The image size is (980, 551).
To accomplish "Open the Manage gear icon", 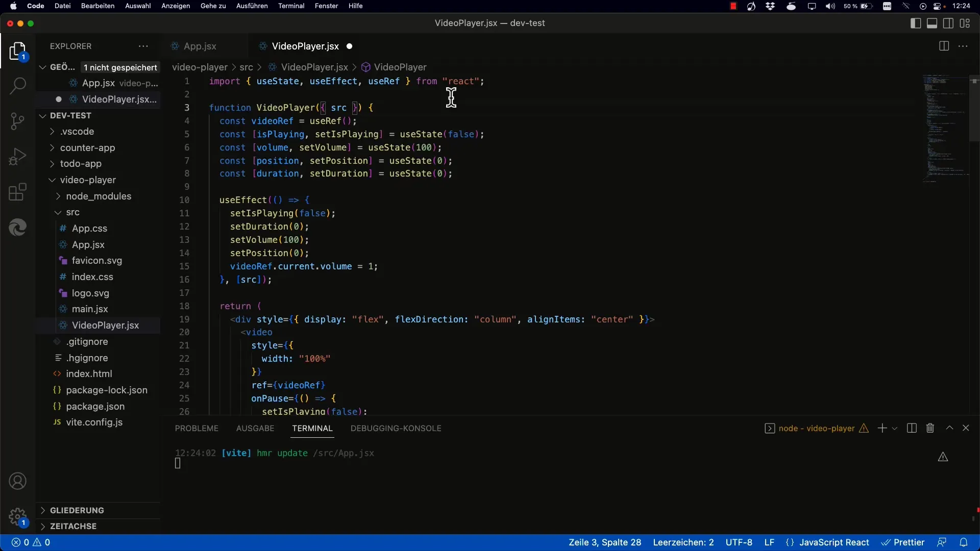I will pos(18,516).
